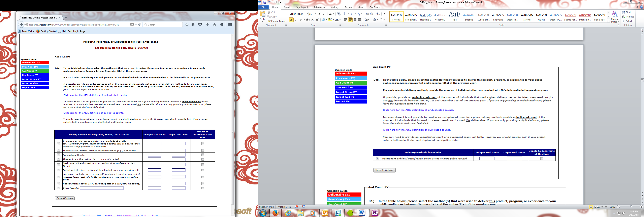Expand the font size dropdown
644x217 pixels.
[316, 14]
